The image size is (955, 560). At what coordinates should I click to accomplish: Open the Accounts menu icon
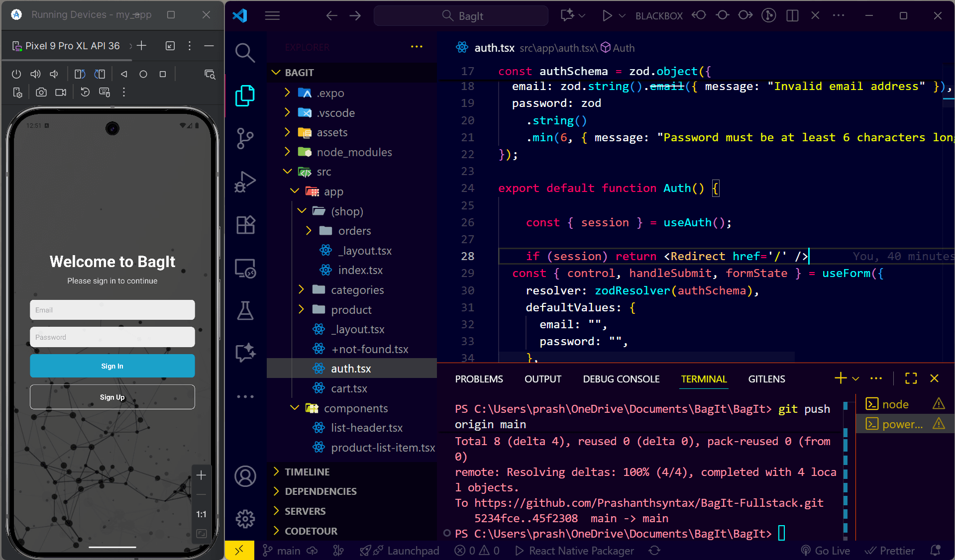coord(245,476)
